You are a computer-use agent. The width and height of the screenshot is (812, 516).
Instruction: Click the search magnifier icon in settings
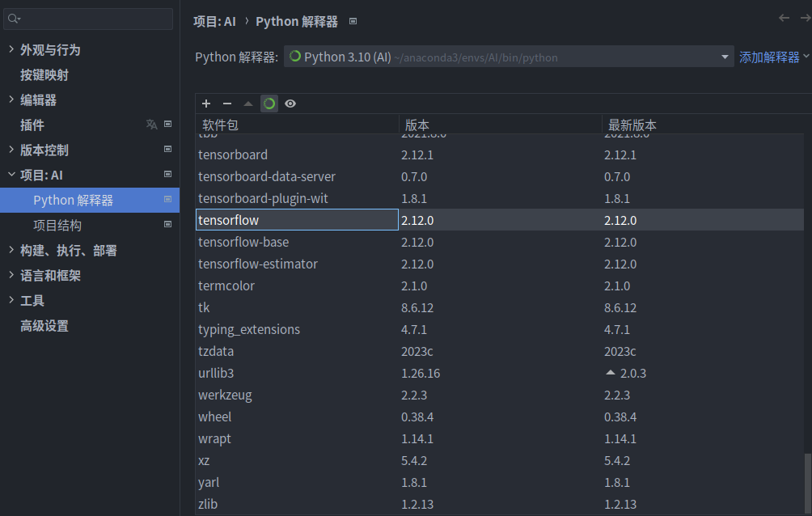pyautogui.click(x=14, y=19)
